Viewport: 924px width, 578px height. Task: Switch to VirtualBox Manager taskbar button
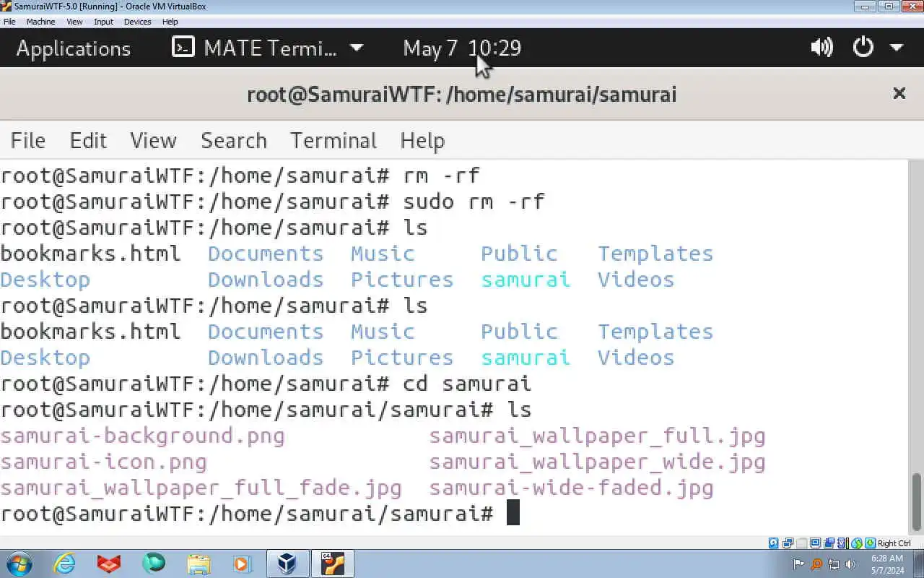(287, 564)
